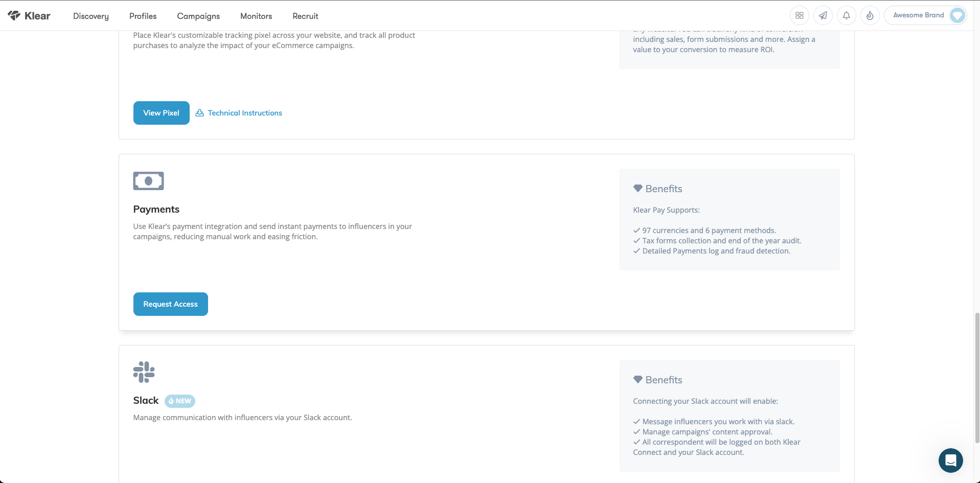Navigate to Campaigns

tap(198, 16)
